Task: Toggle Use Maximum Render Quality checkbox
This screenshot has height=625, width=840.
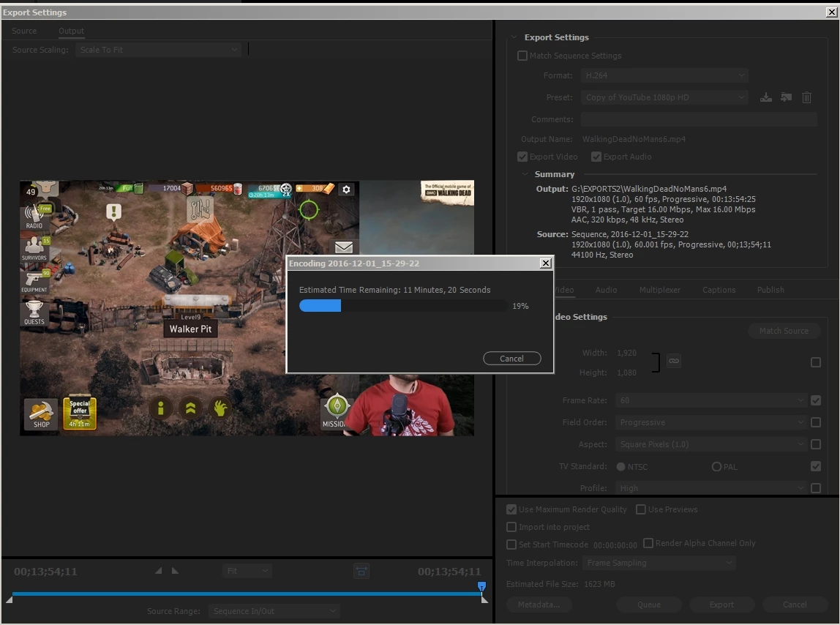Action: pyautogui.click(x=511, y=509)
